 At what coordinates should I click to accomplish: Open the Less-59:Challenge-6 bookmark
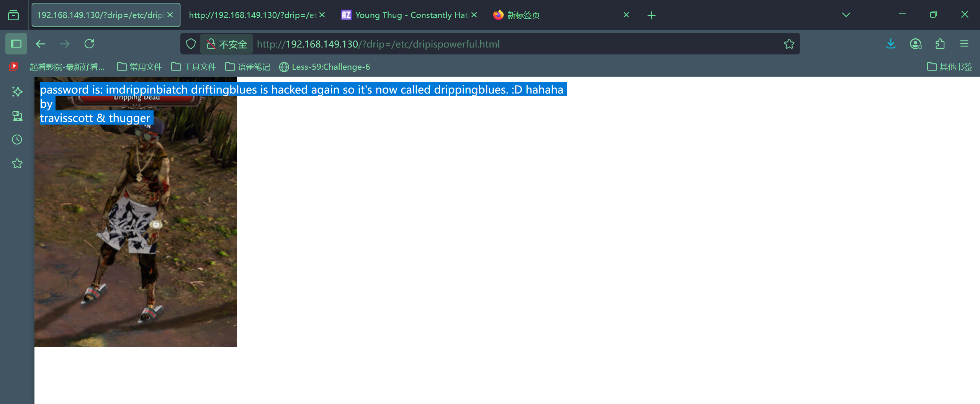click(x=324, y=67)
